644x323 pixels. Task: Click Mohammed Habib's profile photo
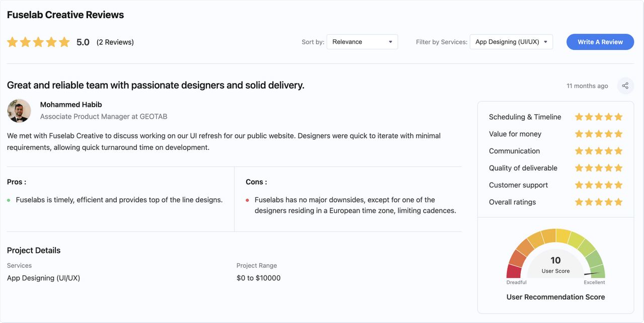[19, 111]
